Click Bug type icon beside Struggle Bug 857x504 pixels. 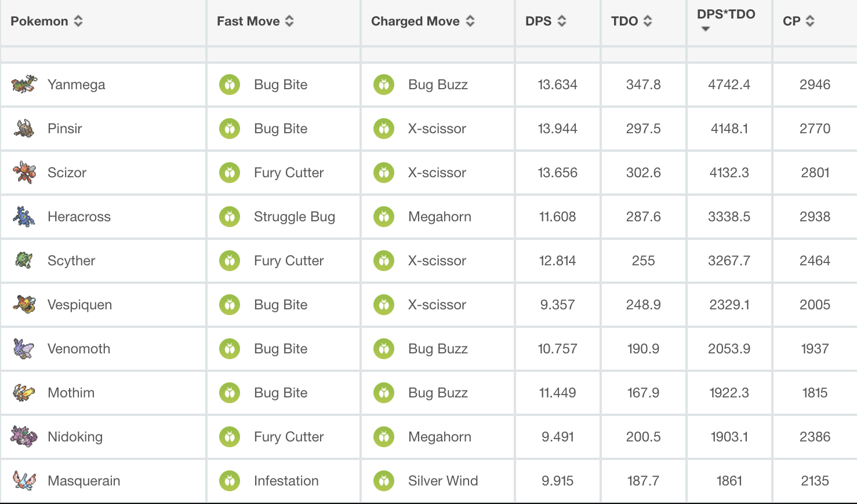click(x=230, y=217)
